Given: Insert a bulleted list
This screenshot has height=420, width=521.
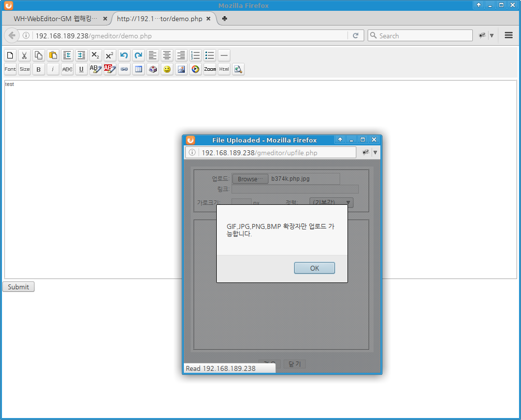Looking at the screenshot, I should click(x=210, y=55).
